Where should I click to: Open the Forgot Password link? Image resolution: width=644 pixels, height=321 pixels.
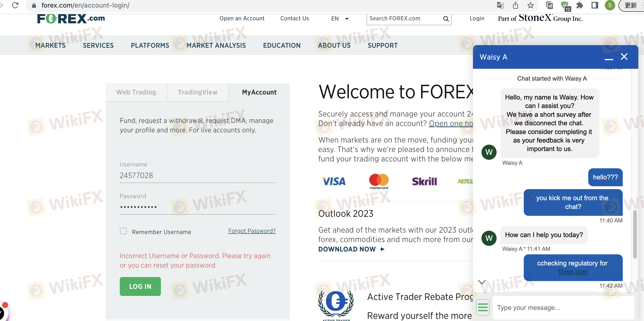(x=252, y=231)
